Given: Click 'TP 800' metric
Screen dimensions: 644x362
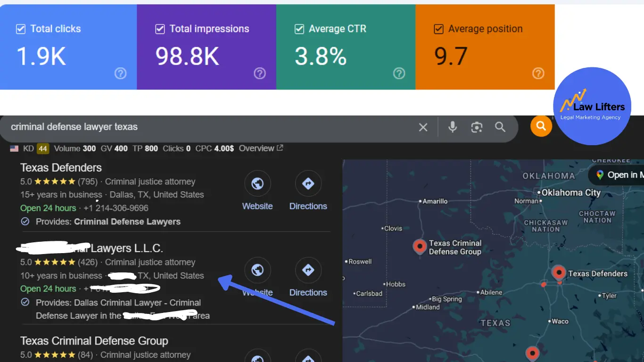Looking at the screenshot, I should (x=145, y=148).
